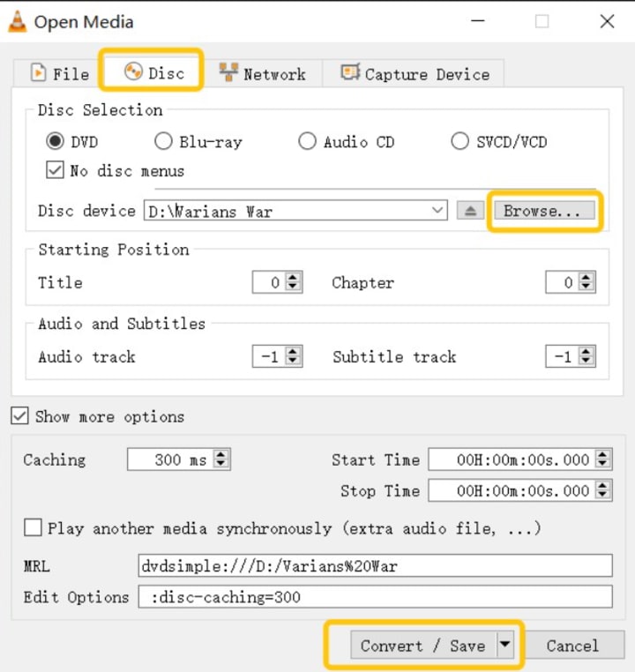
Task: Increase the Audio track value
Action: coord(293,351)
